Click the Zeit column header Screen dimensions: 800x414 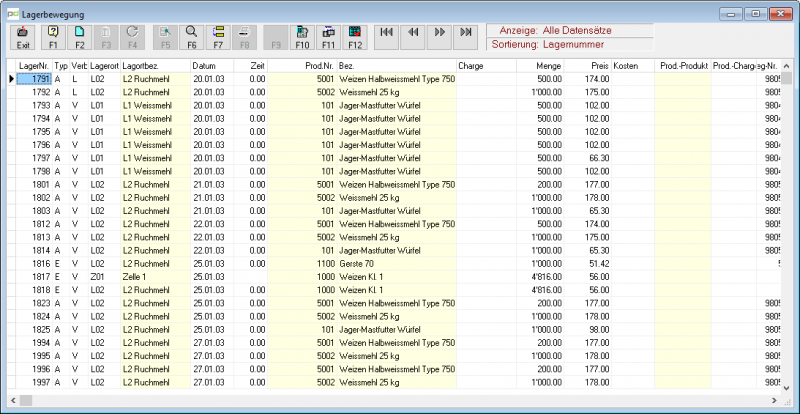point(251,66)
